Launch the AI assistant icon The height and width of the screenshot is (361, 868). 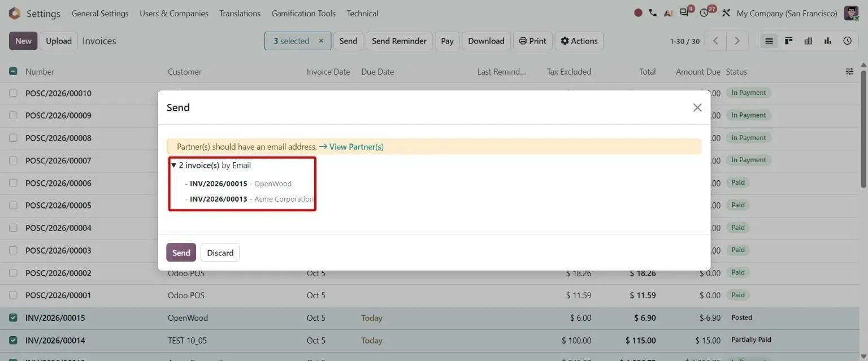[668, 13]
